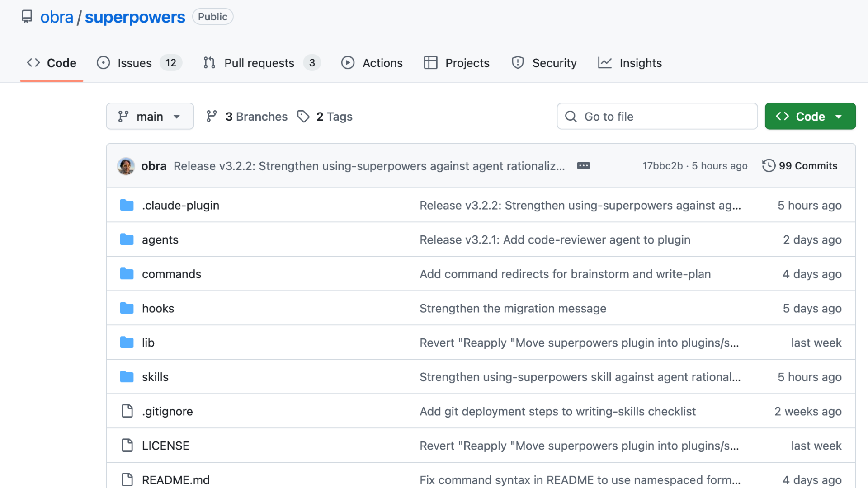The image size is (868, 488).
Task: Open the .claude-plugin folder icon
Action: [127, 205]
